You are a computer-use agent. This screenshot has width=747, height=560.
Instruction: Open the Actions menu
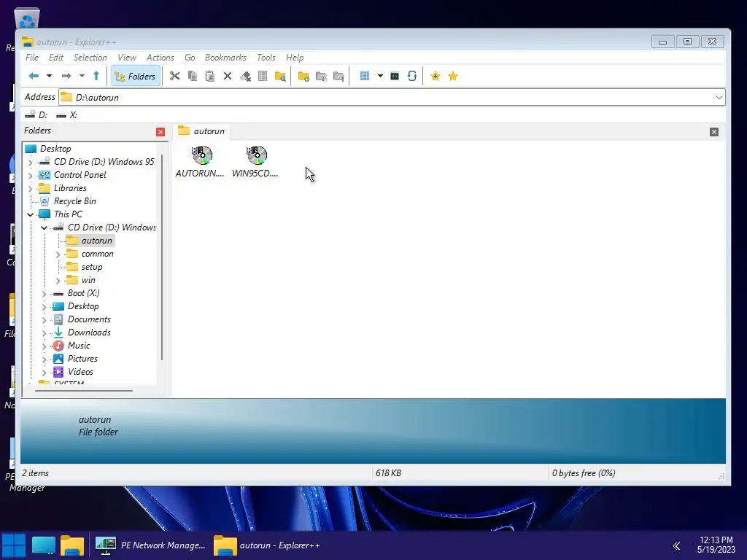[160, 57]
